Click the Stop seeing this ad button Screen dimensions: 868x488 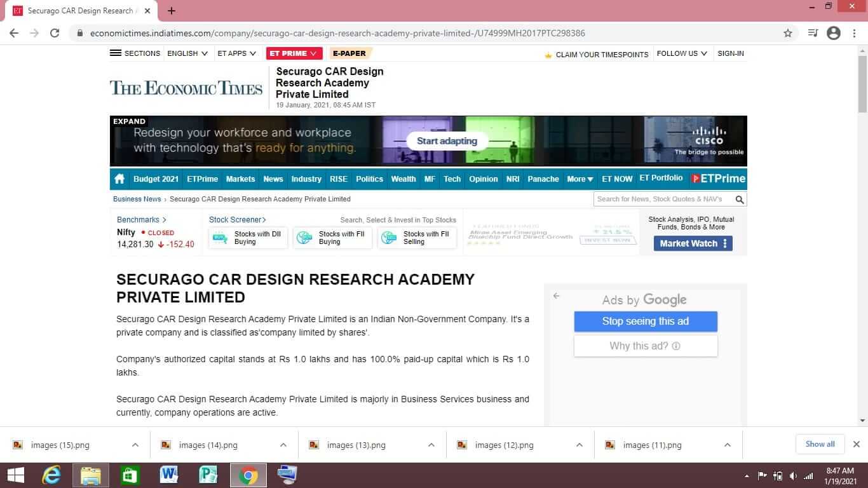click(x=646, y=322)
